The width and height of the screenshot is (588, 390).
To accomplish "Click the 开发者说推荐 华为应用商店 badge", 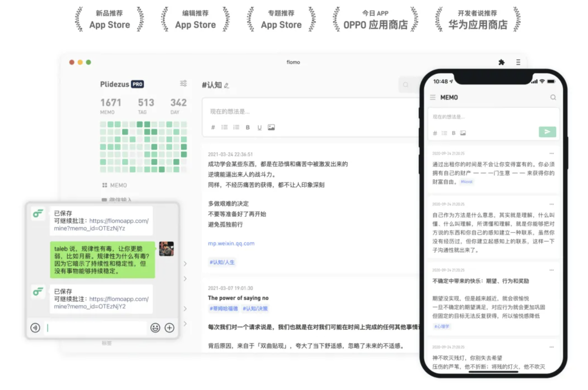I will [478, 19].
